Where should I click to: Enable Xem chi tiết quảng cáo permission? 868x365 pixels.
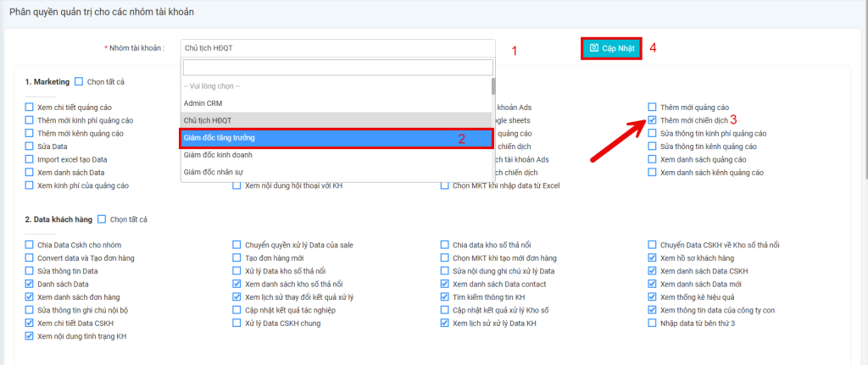30,108
